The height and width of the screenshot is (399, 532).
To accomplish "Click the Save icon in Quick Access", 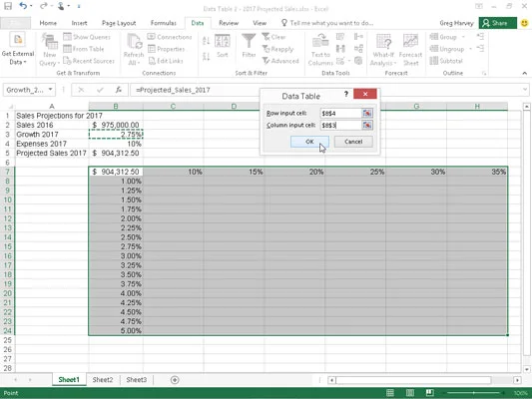I will pos(7,6).
